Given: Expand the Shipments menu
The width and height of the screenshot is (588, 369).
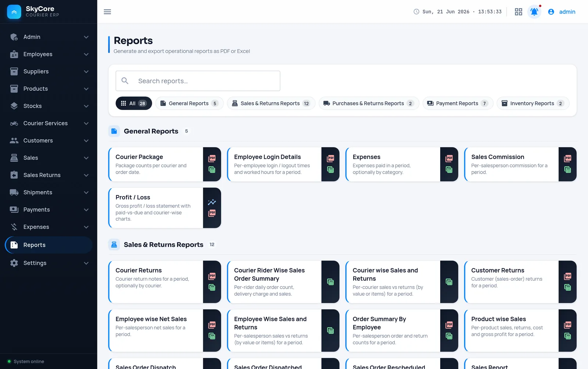Looking at the screenshot, I should tap(49, 192).
